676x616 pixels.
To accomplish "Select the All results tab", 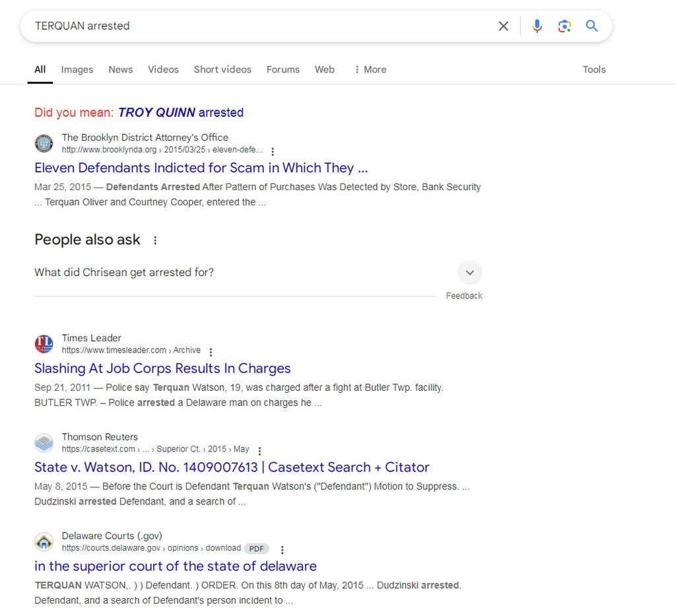I will [40, 69].
